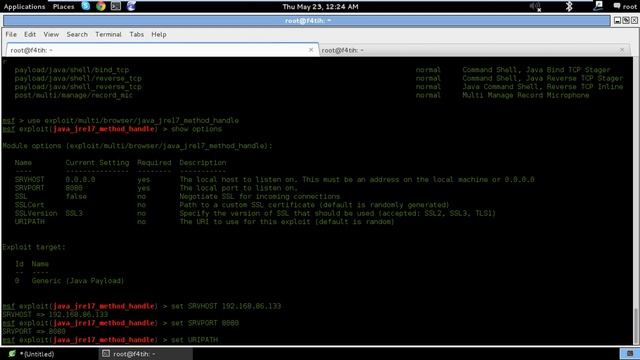This screenshot has width=640, height=360.
Task: Click the terminal window title bar
Action: (x=307, y=20)
